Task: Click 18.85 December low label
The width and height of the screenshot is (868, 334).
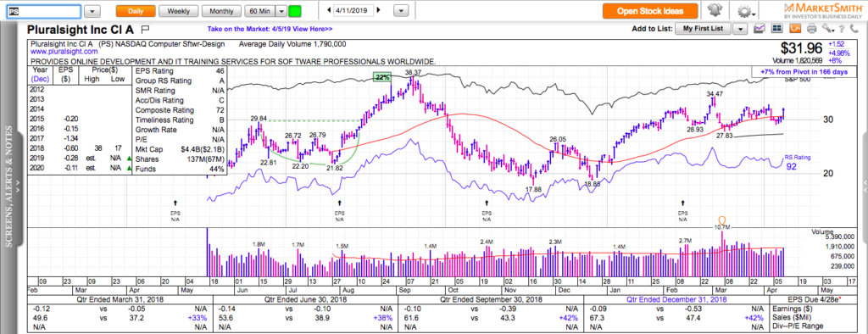Action: (x=592, y=185)
